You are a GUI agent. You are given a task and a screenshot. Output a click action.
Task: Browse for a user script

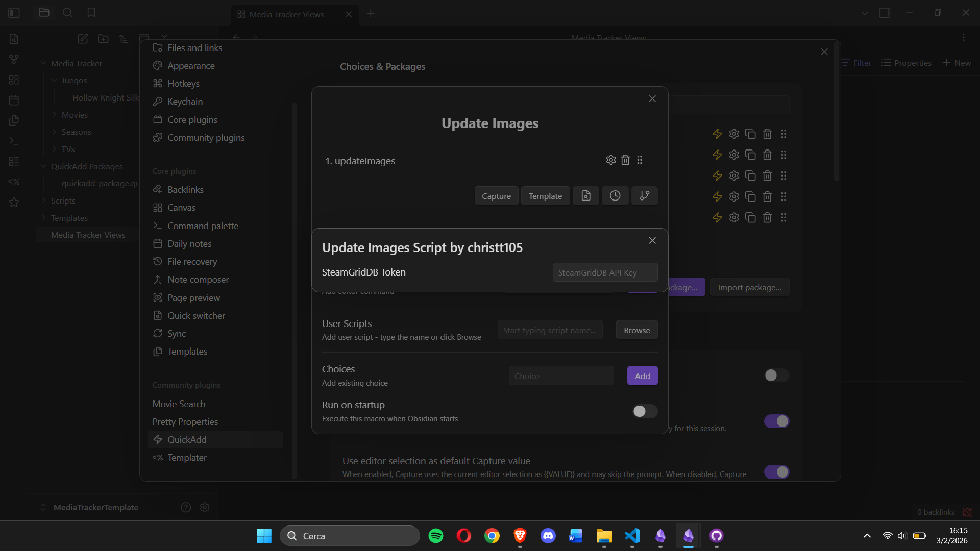pyautogui.click(x=636, y=330)
